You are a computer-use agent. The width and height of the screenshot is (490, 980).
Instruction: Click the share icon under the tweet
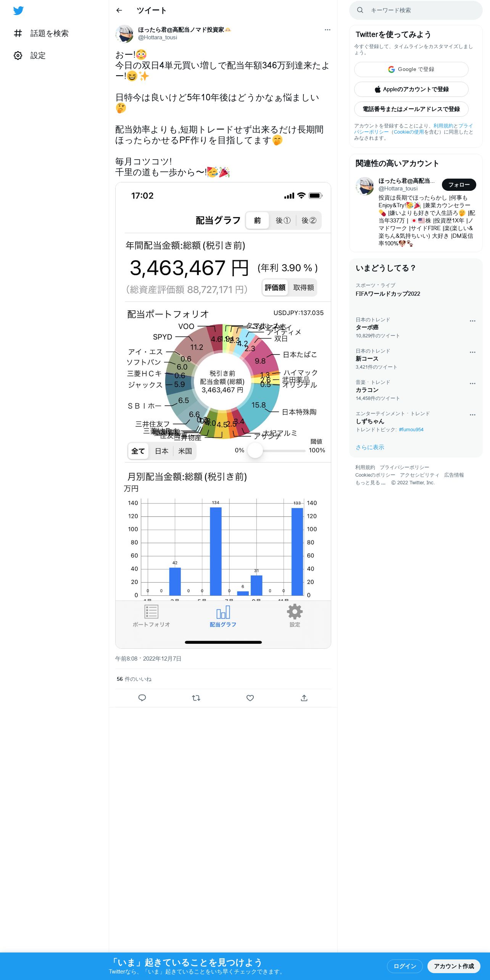(x=304, y=698)
